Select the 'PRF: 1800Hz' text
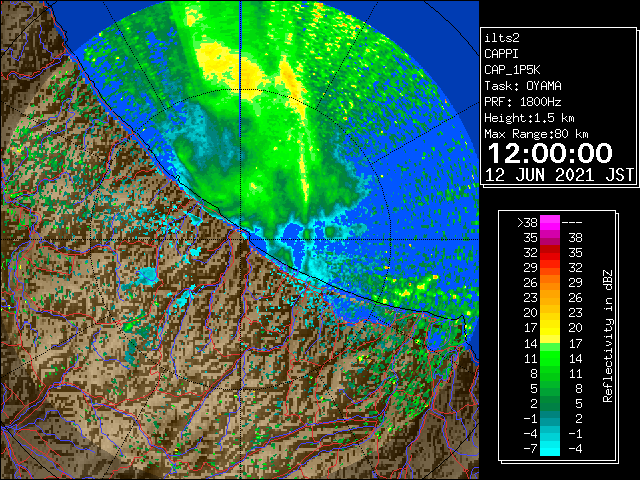The image size is (640, 480). tap(523, 102)
